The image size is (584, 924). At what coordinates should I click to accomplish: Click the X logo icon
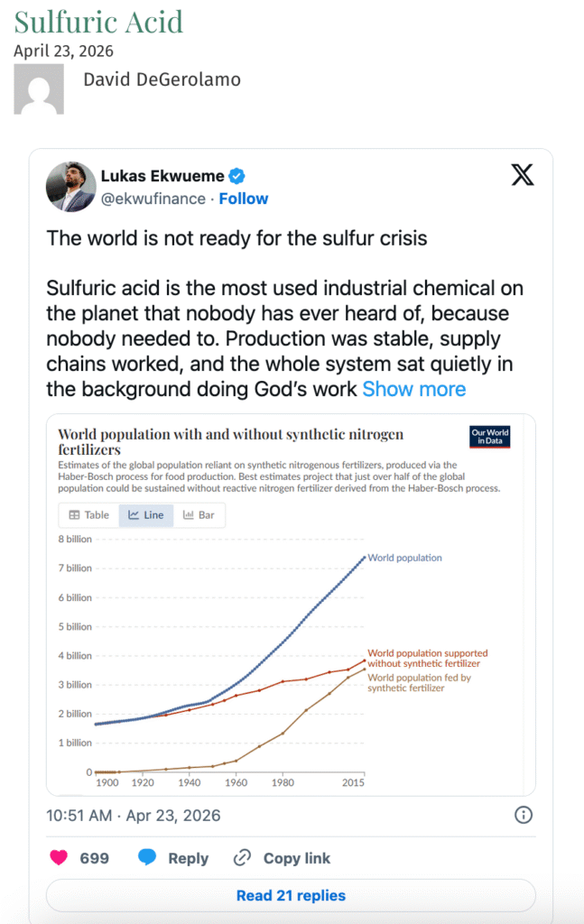[522, 175]
